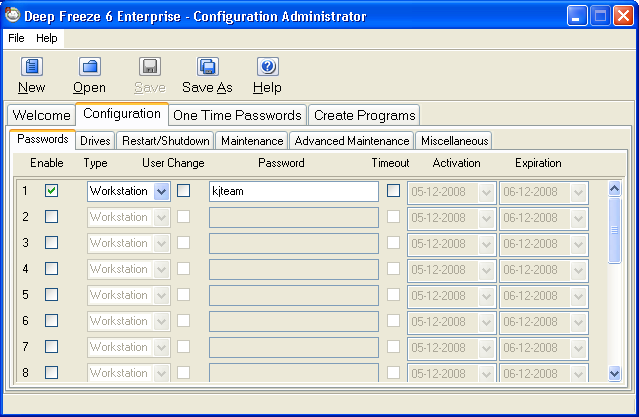Click the Open configuration toolbar icon
This screenshot has height=417, width=639.
pos(90,67)
